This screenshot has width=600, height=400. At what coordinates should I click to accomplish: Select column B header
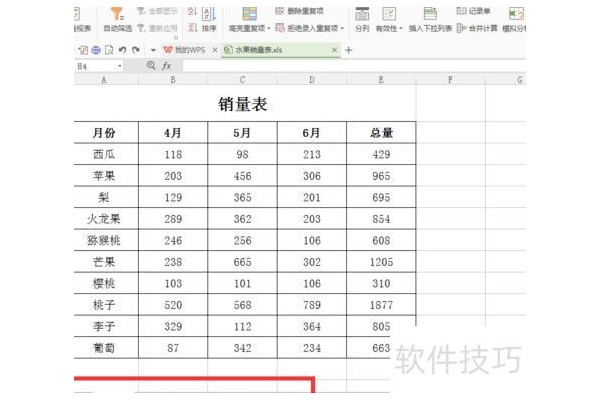pyautogui.click(x=173, y=80)
